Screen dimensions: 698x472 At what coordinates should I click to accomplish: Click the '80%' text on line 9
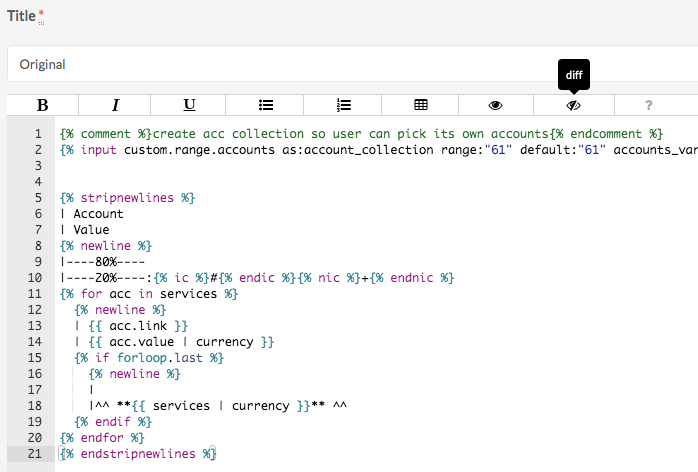point(106,262)
